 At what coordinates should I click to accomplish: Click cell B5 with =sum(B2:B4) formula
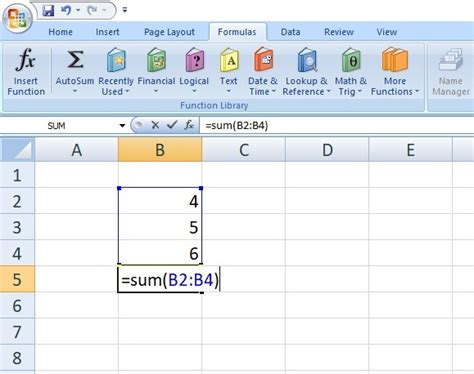pos(160,279)
